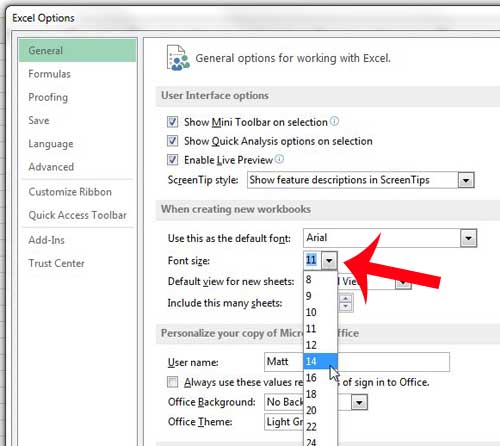Open the ScreenTip style dropdown

tap(466, 180)
